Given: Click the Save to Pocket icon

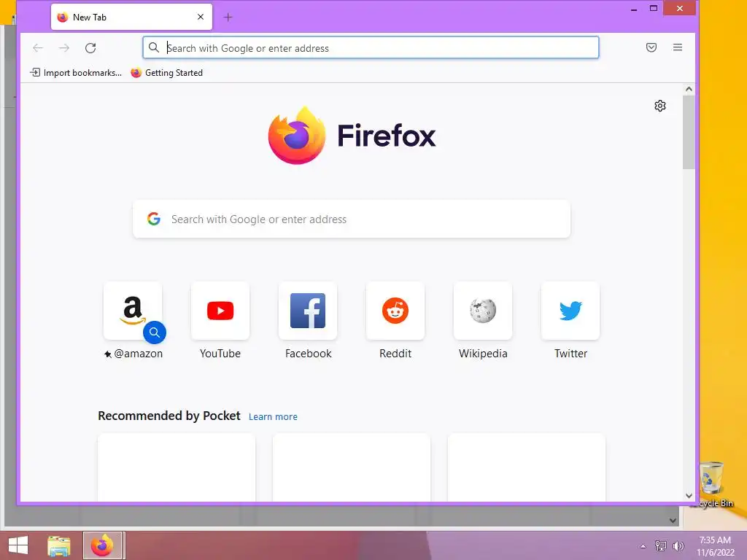Looking at the screenshot, I should pos(651,47).
